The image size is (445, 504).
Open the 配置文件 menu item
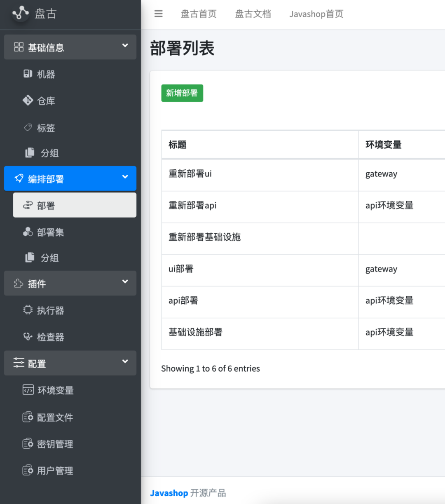click(75, 417)
